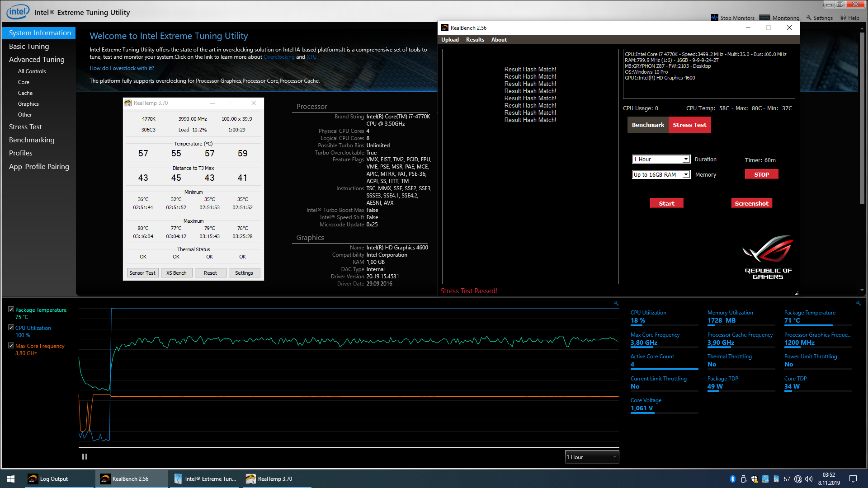Open the Up to 16GB RAM Memory dropdown
Screen dimensions: 868x488
[x=661, y=175]
